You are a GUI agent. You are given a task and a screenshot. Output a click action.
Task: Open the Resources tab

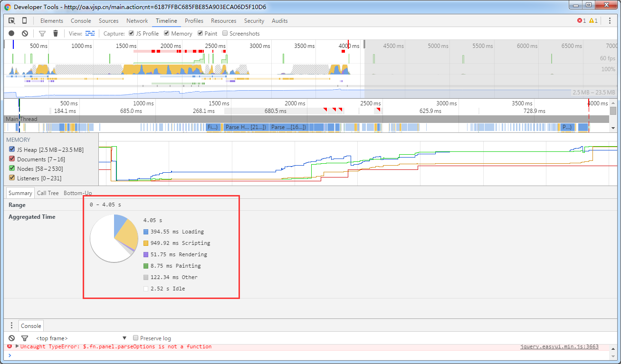point(224,21)
